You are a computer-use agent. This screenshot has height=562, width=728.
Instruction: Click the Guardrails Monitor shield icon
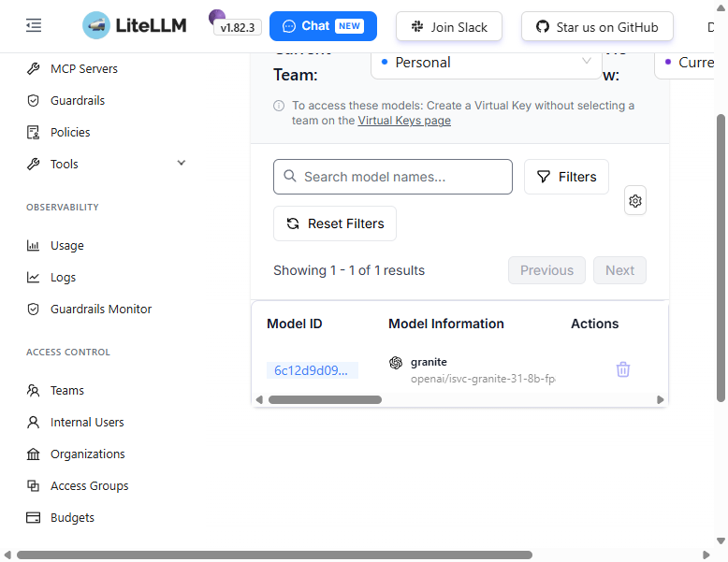(x=33, y=310)
